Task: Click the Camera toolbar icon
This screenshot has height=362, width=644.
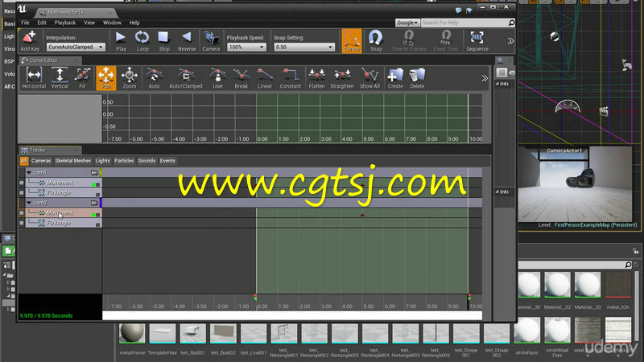Action: [211, 41]
